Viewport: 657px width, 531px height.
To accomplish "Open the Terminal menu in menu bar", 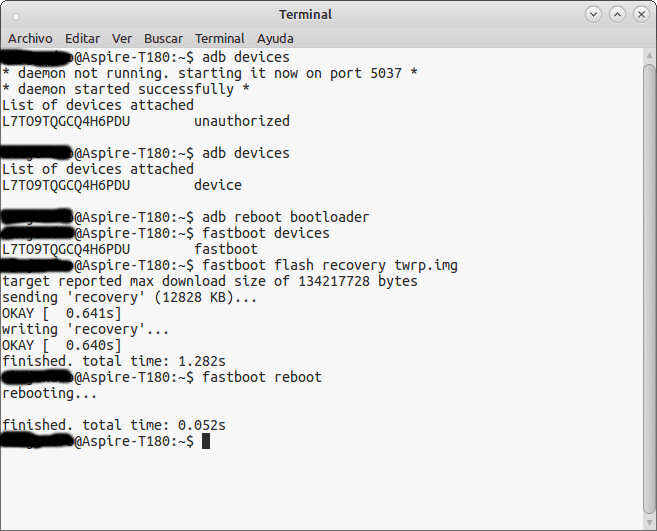I will pos(220,39).
